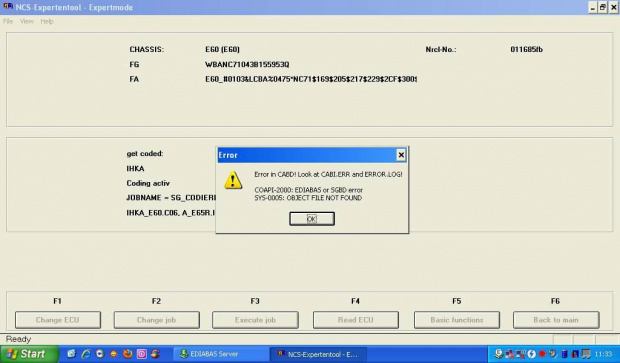Click the F5 Basic functions button
The height and width of the screenshot is (363, 620).
pyautogui.click(x=457, y=320)
